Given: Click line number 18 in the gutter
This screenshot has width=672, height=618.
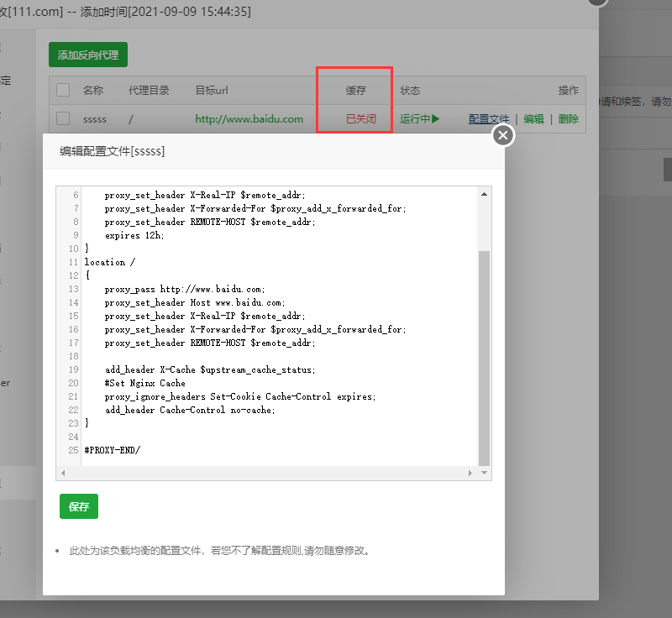Looking at the screenshot, I should pyautogui.click(x=73, y=356).
